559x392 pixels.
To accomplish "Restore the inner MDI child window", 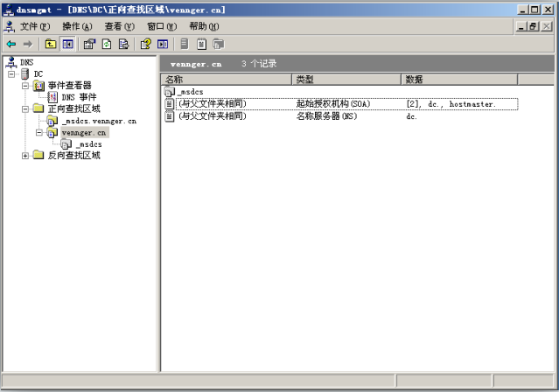I will [x=533, y=26].
